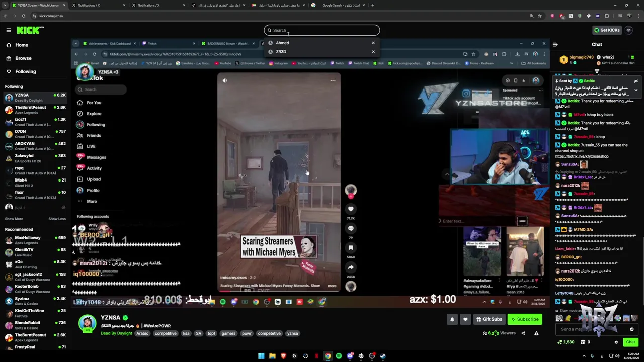Screen dimensions: 644x362
Task: Click the Arabic language tag
Action: [x=143, y=333]
